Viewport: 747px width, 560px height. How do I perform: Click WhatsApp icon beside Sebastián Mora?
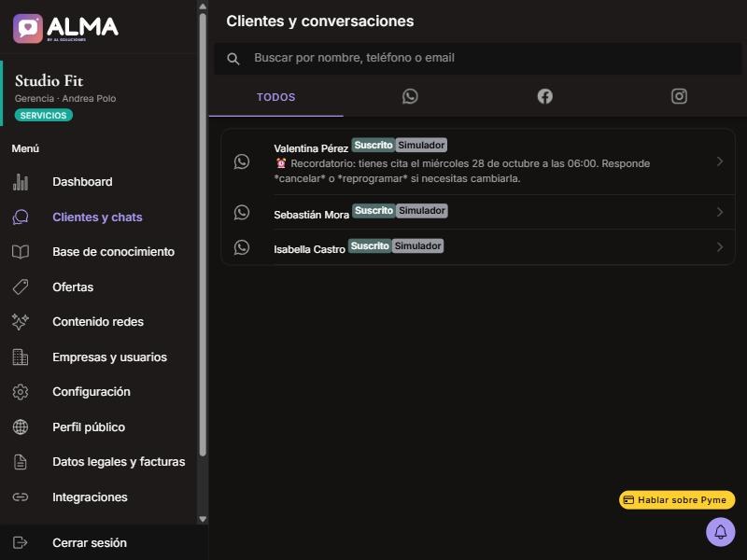pyautogui.click(x=242, y=213)
